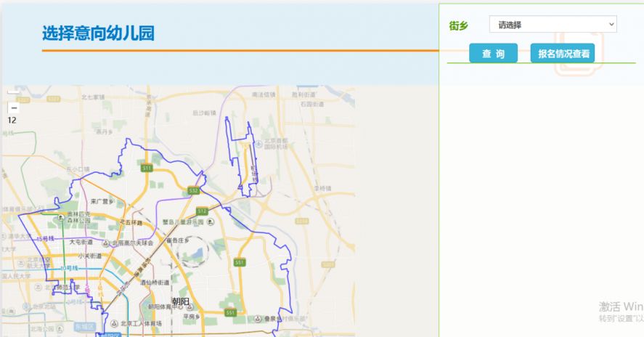Click the 查询 search button
Viewport: 644px width, 337px height.
tap(493, 54)
